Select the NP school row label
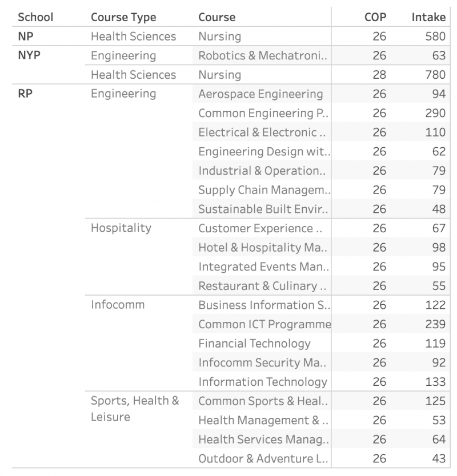Screen dimensions: 457x476 point(26,37)
